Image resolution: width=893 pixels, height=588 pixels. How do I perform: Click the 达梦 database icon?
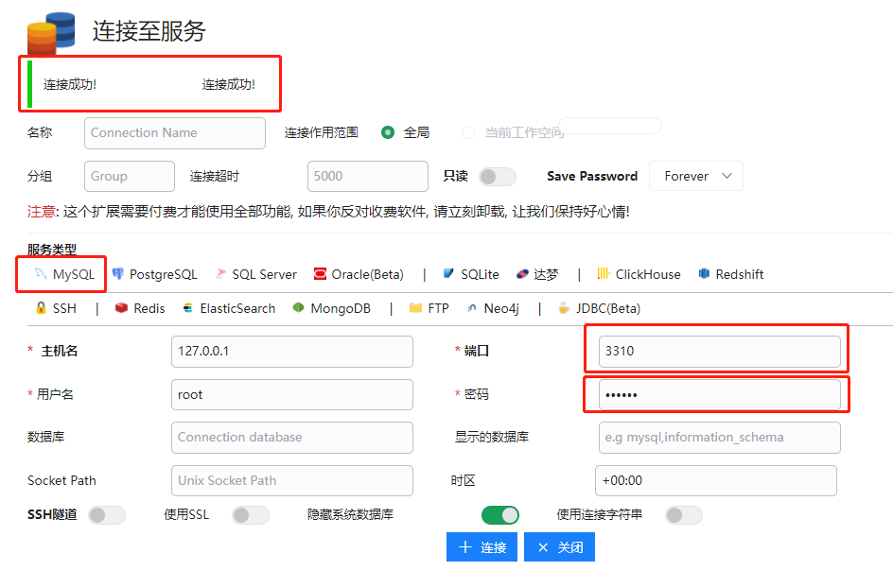point(522,274)
